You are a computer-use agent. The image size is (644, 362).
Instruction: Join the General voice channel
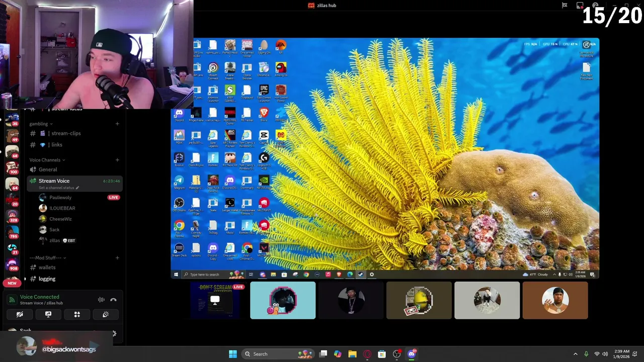coord(74,169)
